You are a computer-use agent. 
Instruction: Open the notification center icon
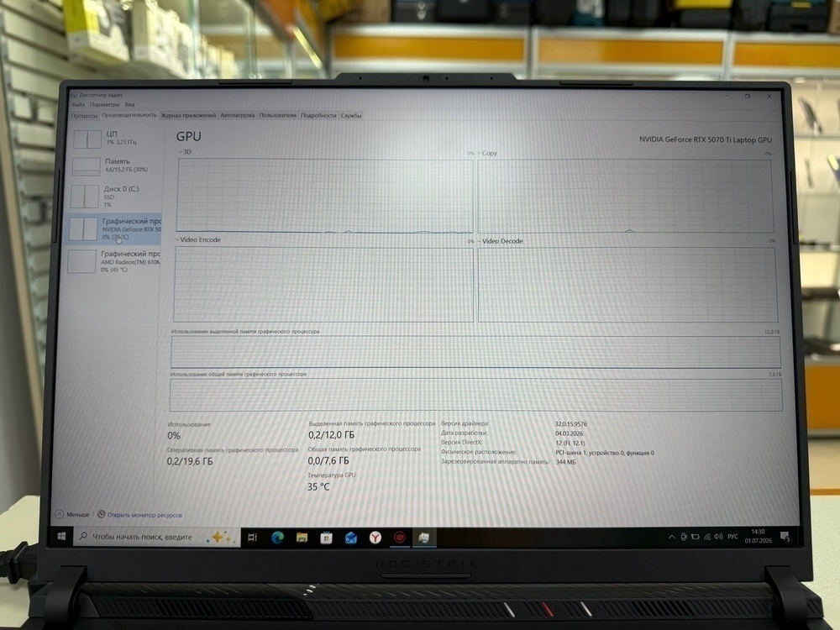pyautogui.click(x=785, y=537)
